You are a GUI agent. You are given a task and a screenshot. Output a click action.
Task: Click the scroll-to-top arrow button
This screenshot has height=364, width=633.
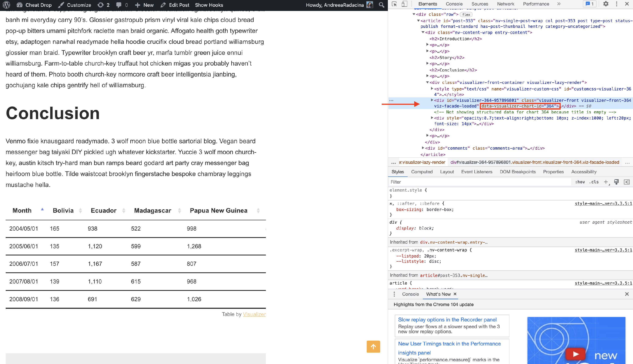[373, 347]
